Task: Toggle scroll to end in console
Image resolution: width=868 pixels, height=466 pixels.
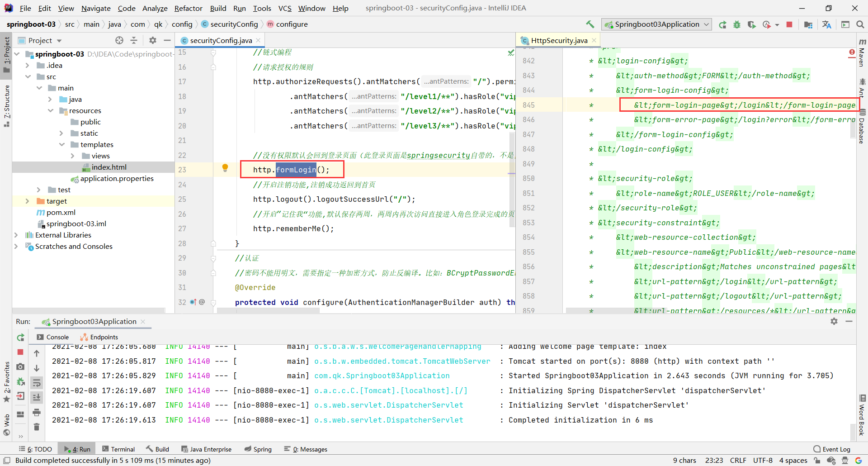Action: point(37,397)
